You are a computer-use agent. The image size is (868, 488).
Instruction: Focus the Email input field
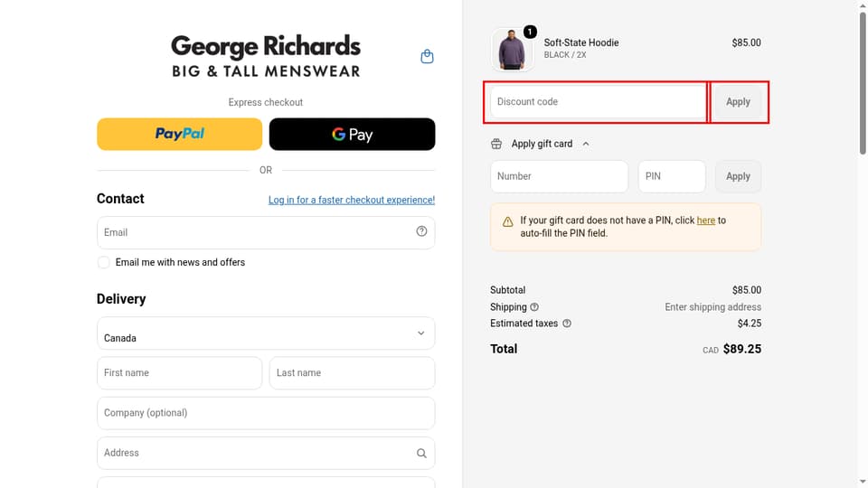pos(266,232)
